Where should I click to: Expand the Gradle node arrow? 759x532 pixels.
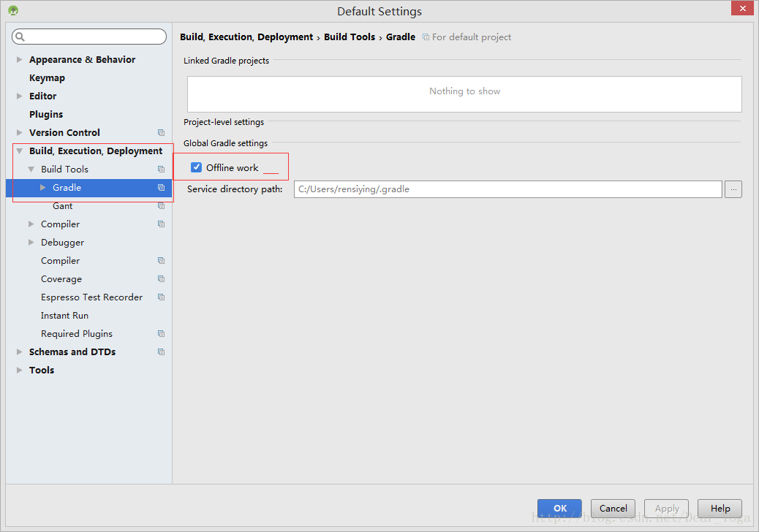click(42, 188)
